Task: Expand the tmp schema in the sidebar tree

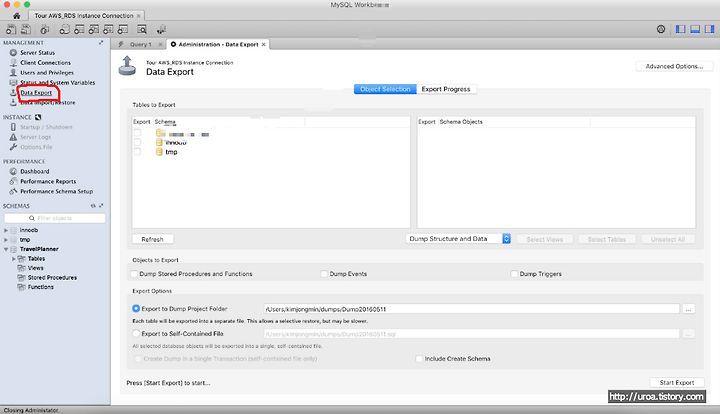Action: (6, 240)
